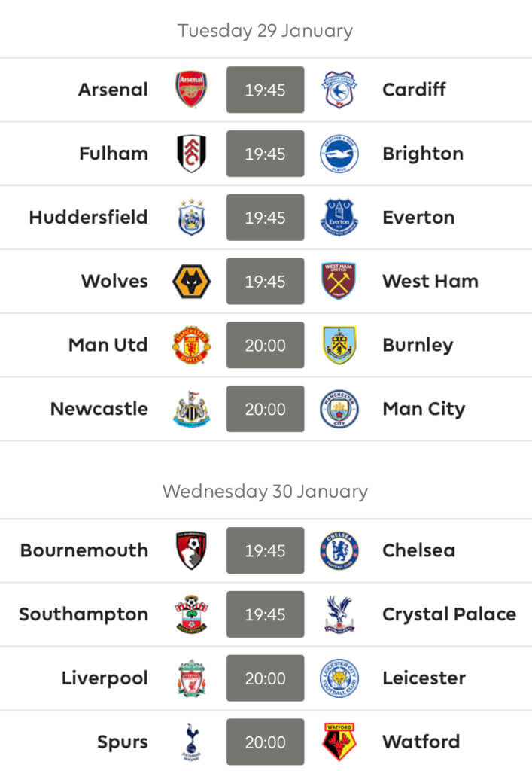Screen dimensions: 532x771
Task: Click the Tuesday 29 January date header
Action: point(266,30)
